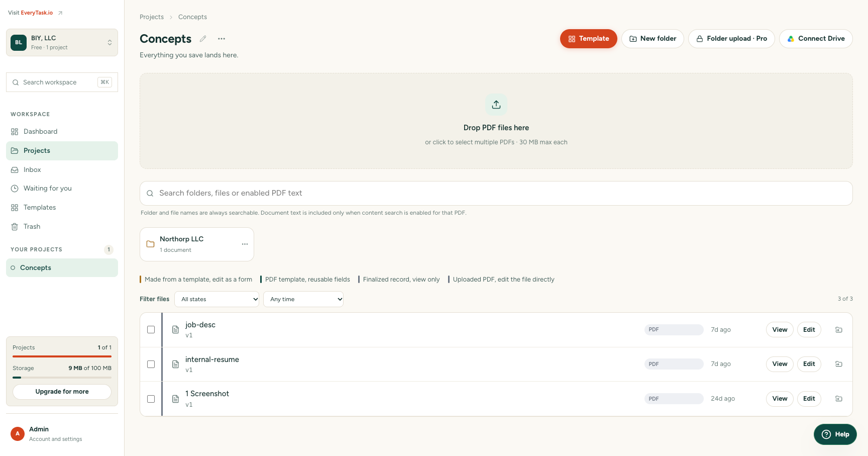Click the Search folders, files or PDF text field
The height and width of the screenshot is (456, 868).
coord(496,193)
